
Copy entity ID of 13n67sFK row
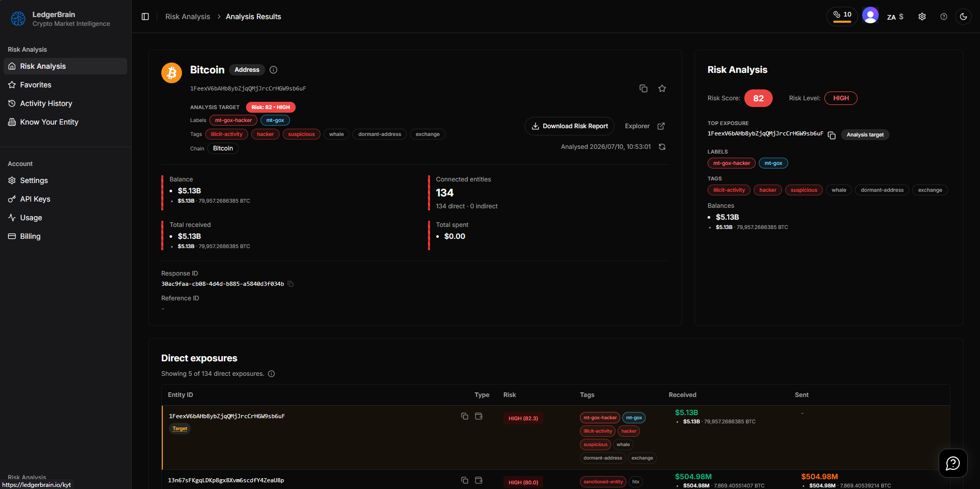tap(465, 480)
